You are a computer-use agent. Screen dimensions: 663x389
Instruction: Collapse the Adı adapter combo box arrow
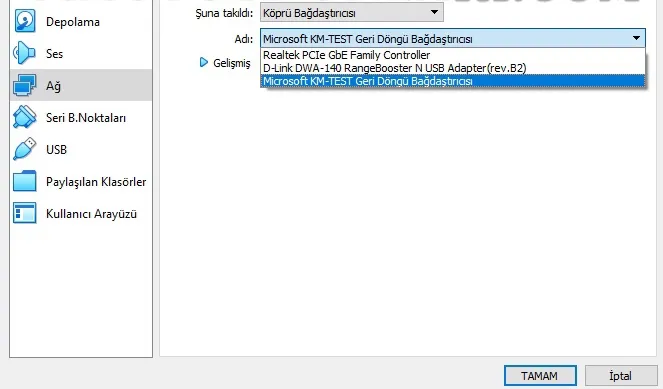tap(636, 38)
